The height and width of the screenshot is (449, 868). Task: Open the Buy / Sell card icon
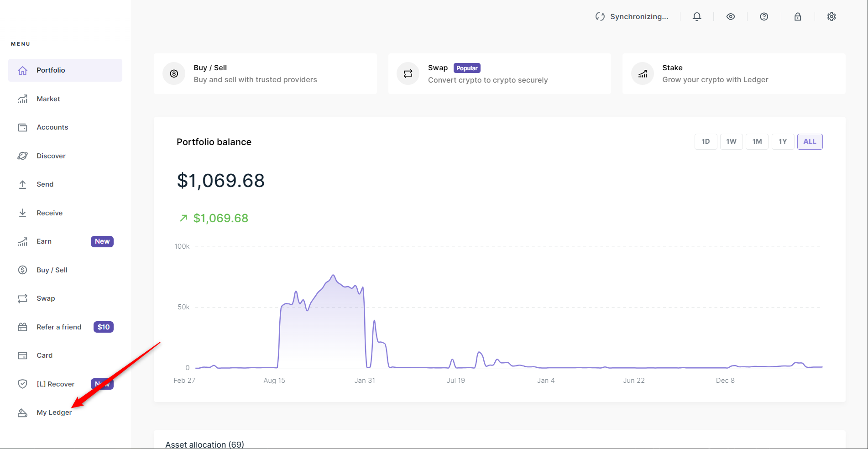(174, 73)
